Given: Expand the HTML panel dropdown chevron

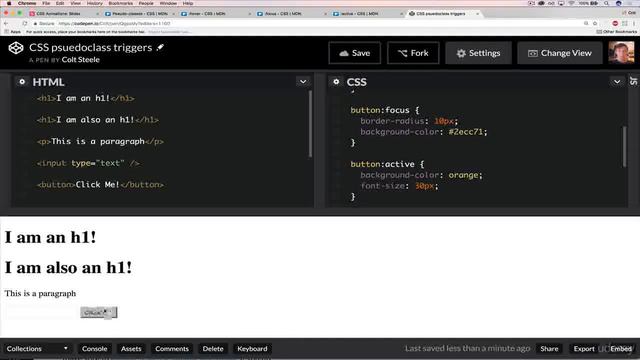Looking at the screenshot, I should [303, 82].
